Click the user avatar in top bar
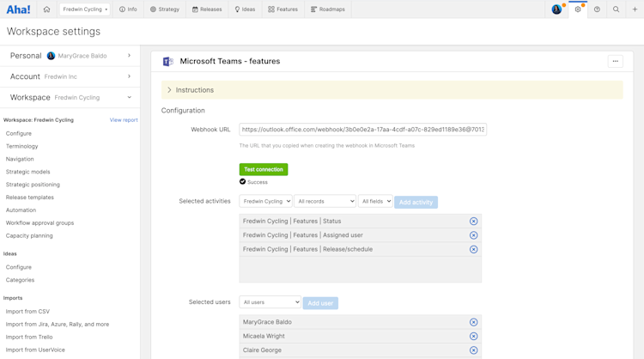644x359 pixels. coord(556,9)
